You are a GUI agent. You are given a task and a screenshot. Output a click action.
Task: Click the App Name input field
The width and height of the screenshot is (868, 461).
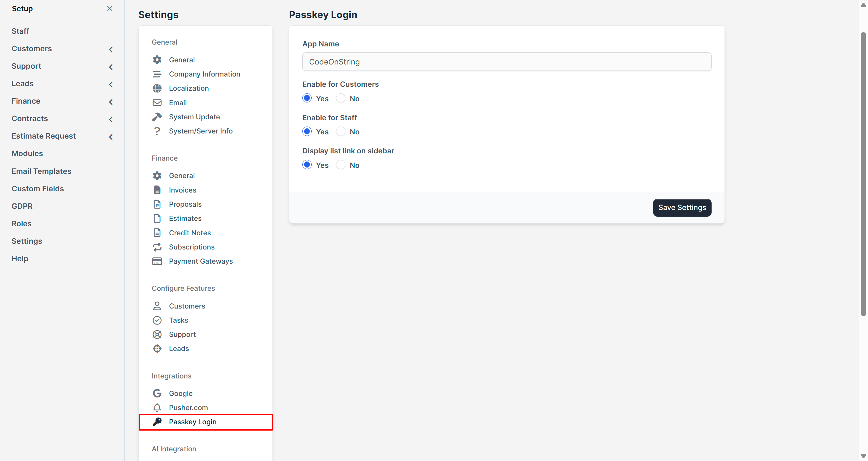[506, 62]
